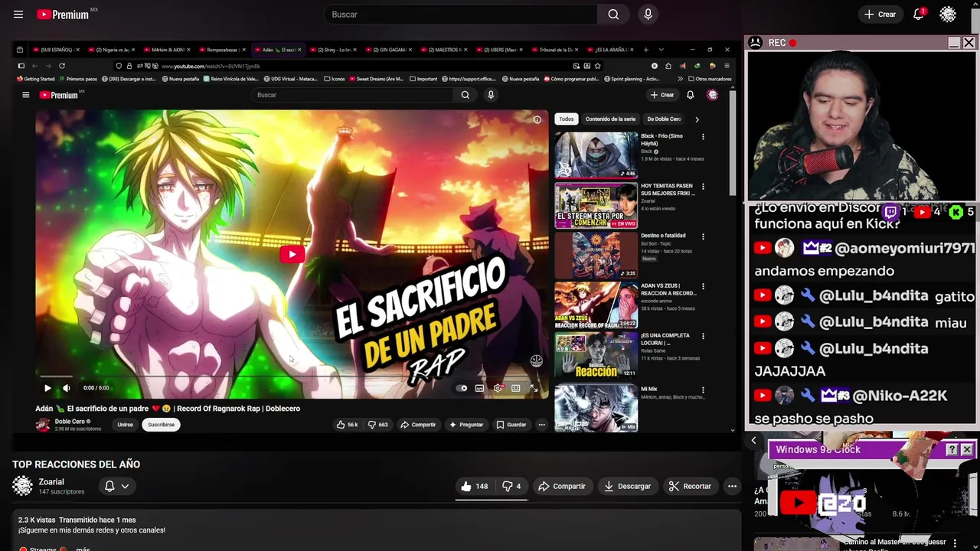Focus the top Buscar search field
980x551 pixels.
pos(461,15)
